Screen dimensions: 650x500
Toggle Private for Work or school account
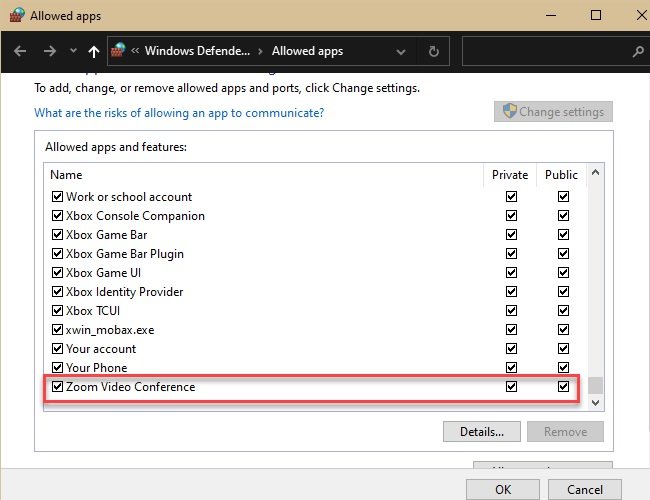point(511,197)
